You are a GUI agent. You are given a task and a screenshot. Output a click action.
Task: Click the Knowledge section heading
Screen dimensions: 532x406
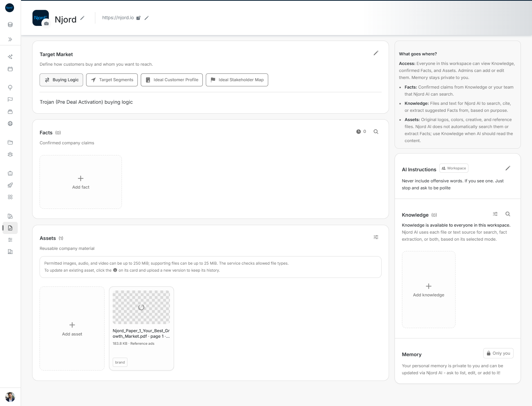point(415,215)
